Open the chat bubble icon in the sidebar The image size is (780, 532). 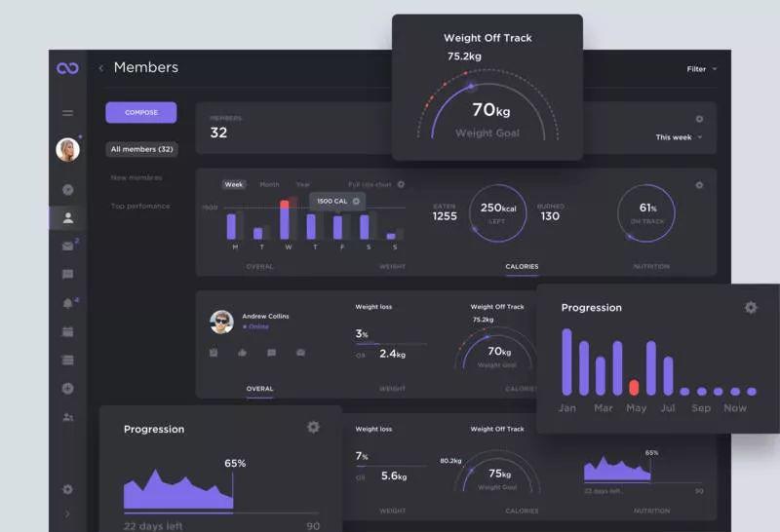point(67,275)
